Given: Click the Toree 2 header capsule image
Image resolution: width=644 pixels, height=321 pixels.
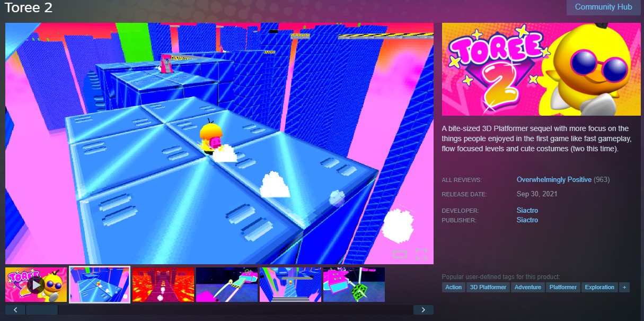Looking at the screenshot, I should (541, 69).
